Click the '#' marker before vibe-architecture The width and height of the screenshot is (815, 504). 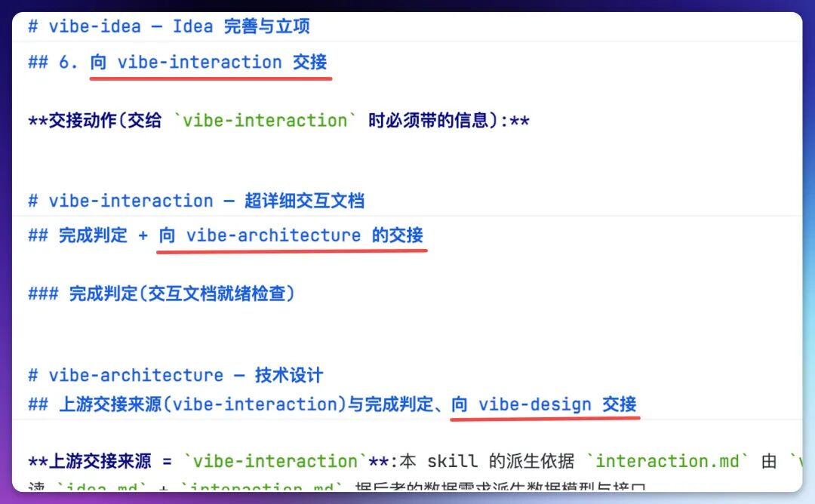pos(32,375)
